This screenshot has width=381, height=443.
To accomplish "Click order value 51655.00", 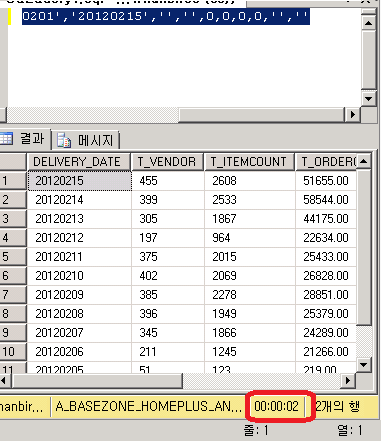I will [326, 181].
